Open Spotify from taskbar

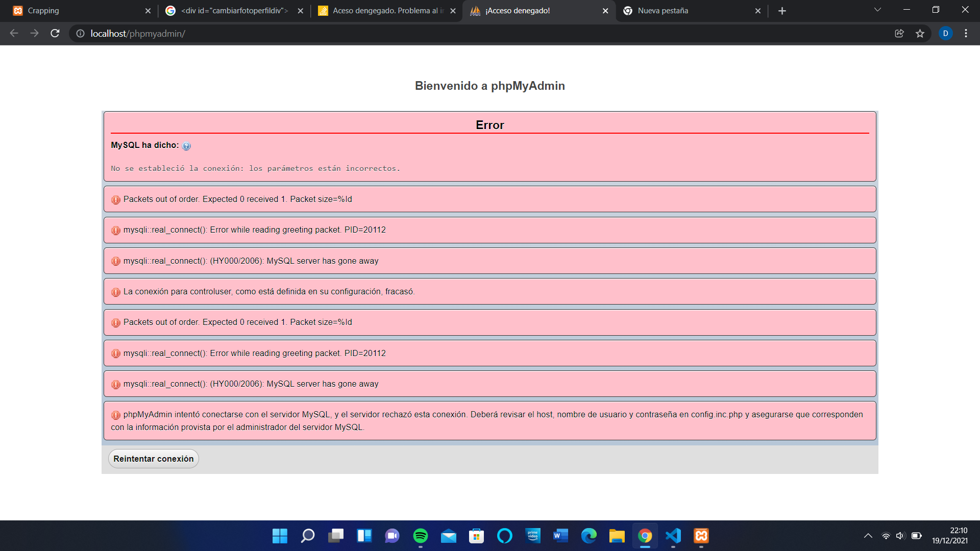[x=420, y=536]
